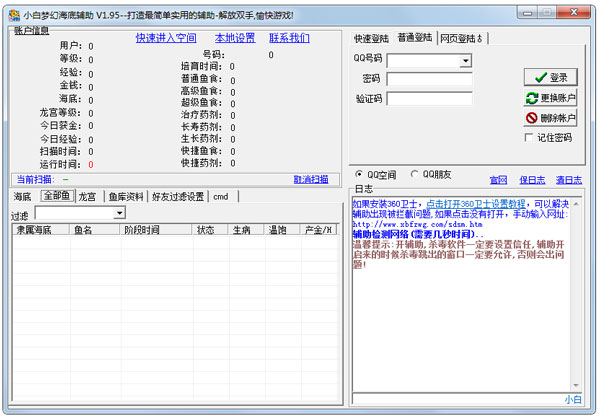Minimize the window
Screen dimensions: 600x417
pos(528,13)
